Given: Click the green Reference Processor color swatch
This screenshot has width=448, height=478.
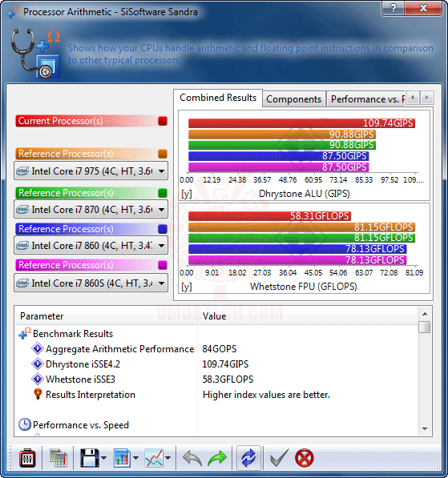Looking at the screenshot, I should 163,193.
